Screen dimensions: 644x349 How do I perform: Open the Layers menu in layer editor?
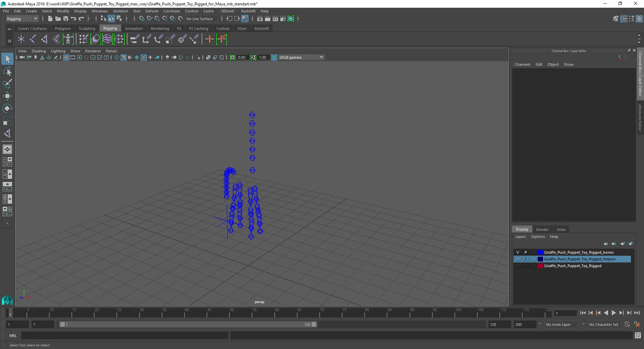pyautogui.click(x=521, y=237)
